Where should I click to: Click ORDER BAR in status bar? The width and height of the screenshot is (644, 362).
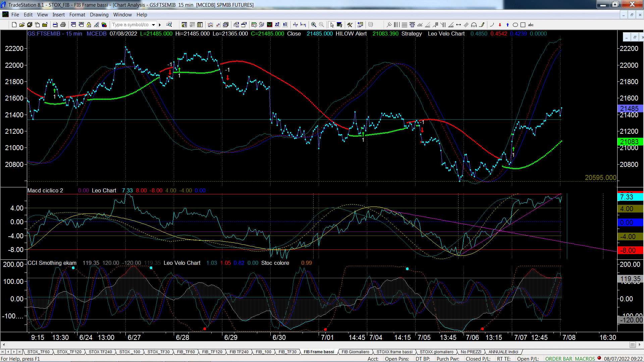559,359
